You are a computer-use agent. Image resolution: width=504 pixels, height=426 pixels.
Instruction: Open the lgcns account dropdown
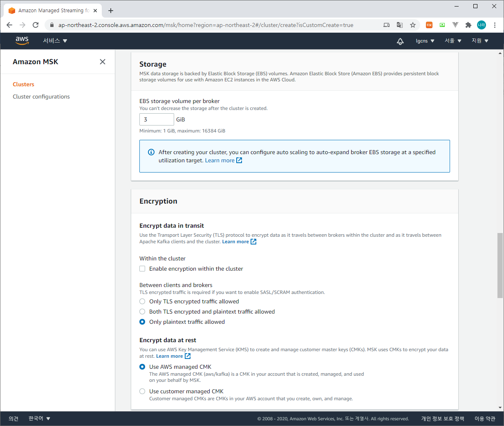pyautogui.click(x=425, y=41)
